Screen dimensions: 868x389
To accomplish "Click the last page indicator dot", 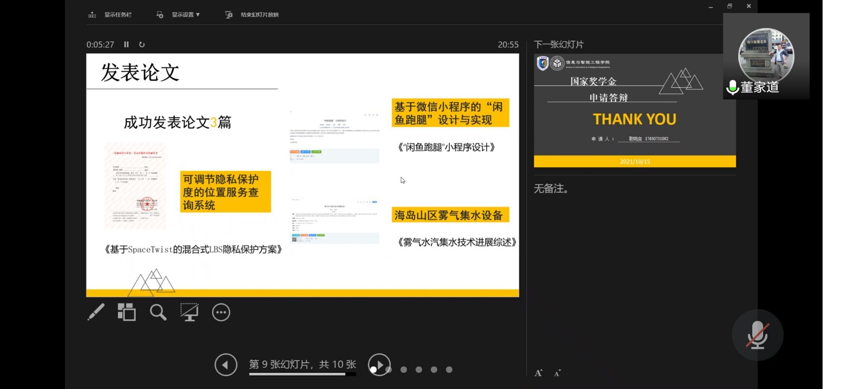I will (449, 370).
